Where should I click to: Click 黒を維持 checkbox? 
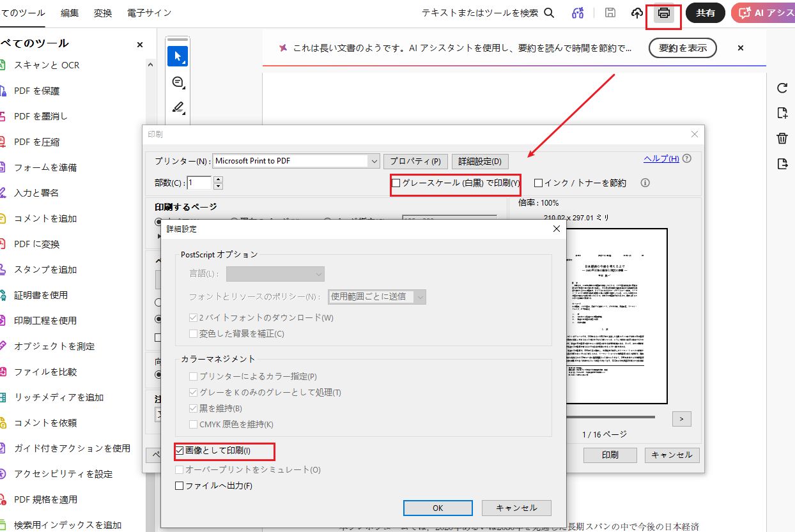(194, 408)
